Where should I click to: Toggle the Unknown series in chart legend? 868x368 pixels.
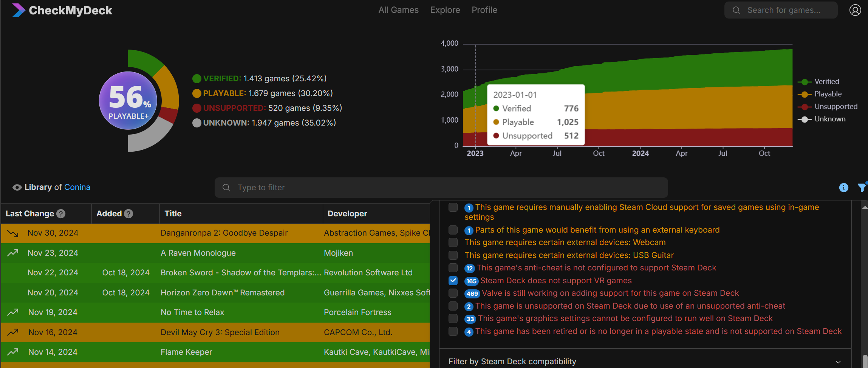click(x=822, y=119)
